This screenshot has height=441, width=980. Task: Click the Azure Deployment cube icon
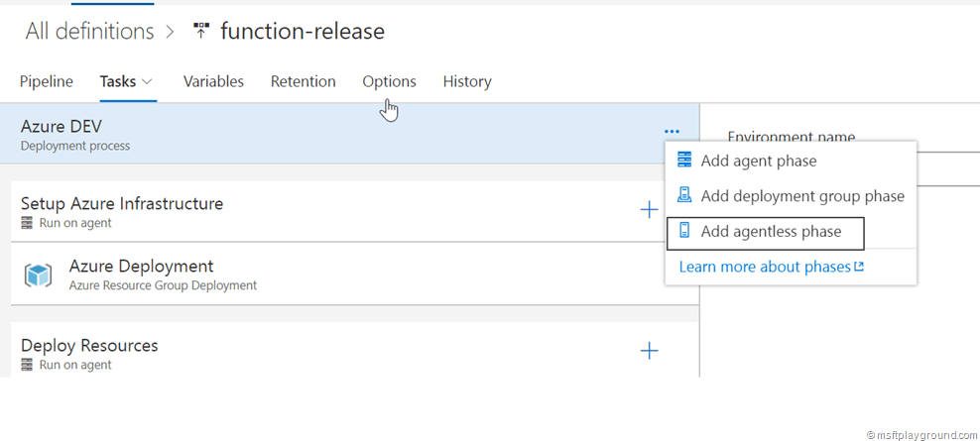(x=38, y=275)
